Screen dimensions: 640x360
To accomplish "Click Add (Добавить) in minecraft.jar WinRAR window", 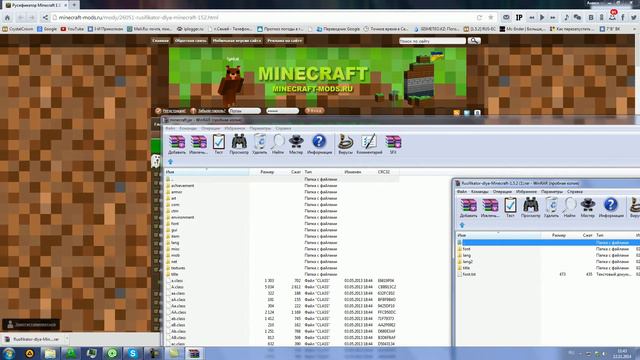I will [x=177, y=144].
